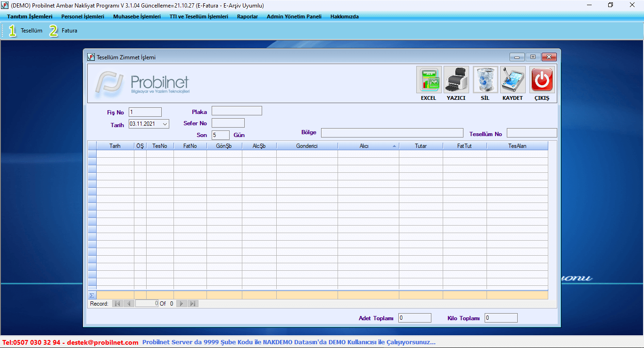Viewport: 644px width, 348px height.
Task: Jump to first record in navigator
Action: click(117, 304)
